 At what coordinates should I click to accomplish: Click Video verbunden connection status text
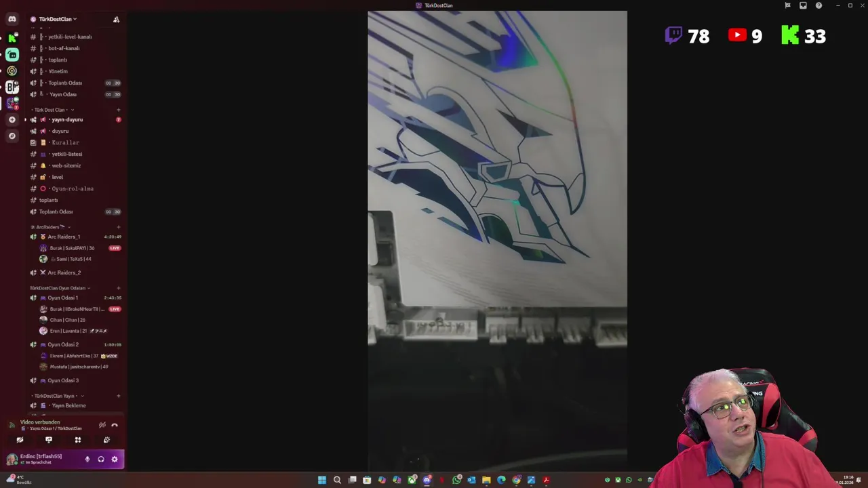[40, 422]
